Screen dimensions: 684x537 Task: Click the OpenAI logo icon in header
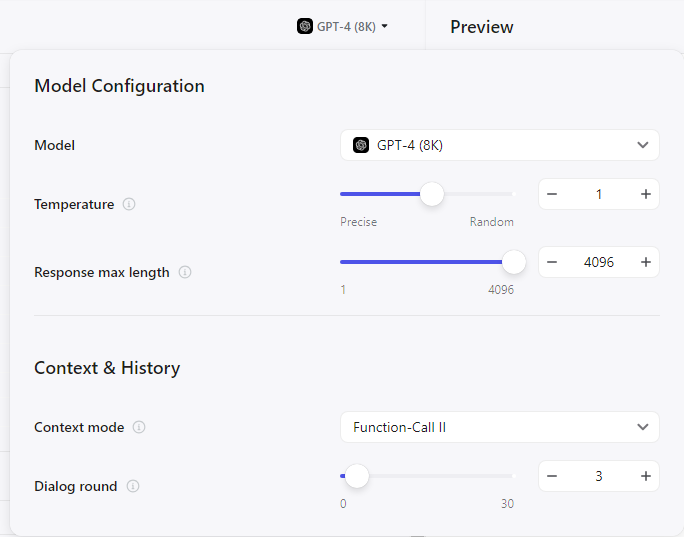coord(305,26)
